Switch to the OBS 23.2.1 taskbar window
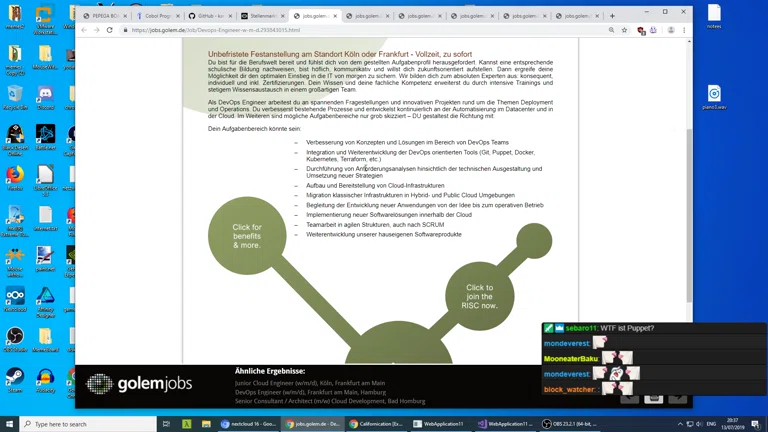This screenshot has width=768, height=432. (x=571, y=424)
